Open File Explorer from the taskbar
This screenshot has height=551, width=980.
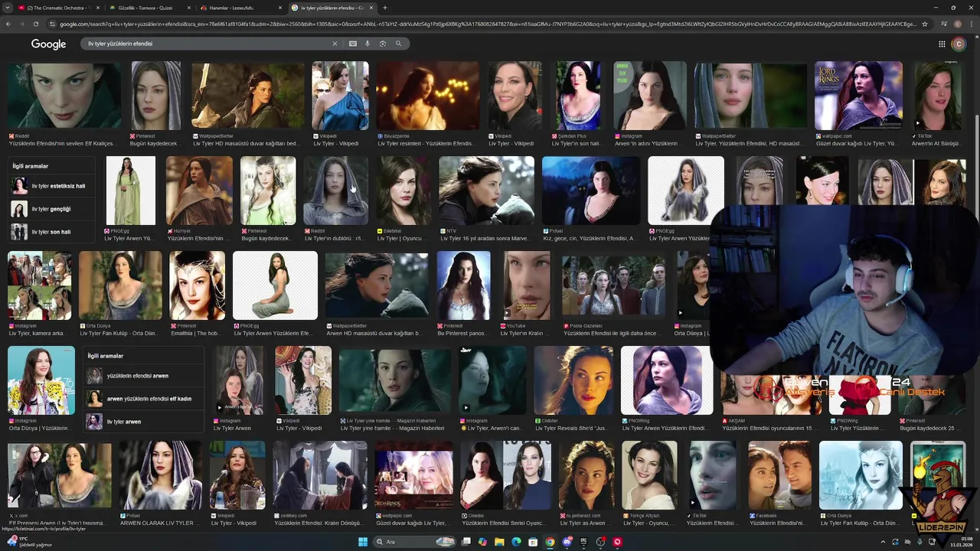(x=499, y=542)
